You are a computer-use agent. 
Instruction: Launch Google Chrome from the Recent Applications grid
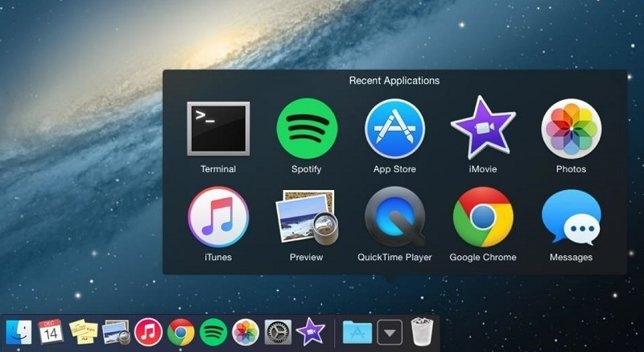(x=482, y=217)
